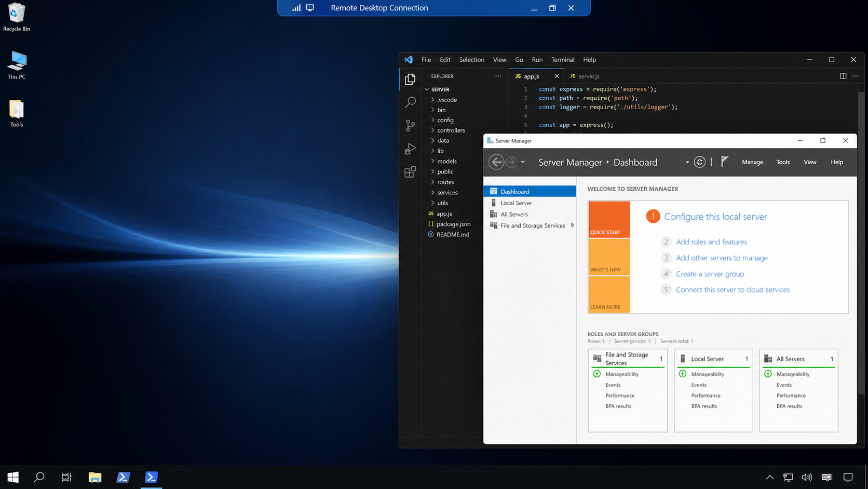Open the notifications flag in Server Manager
The width and height of the screenshot is (868, 489).
[725, 162]
